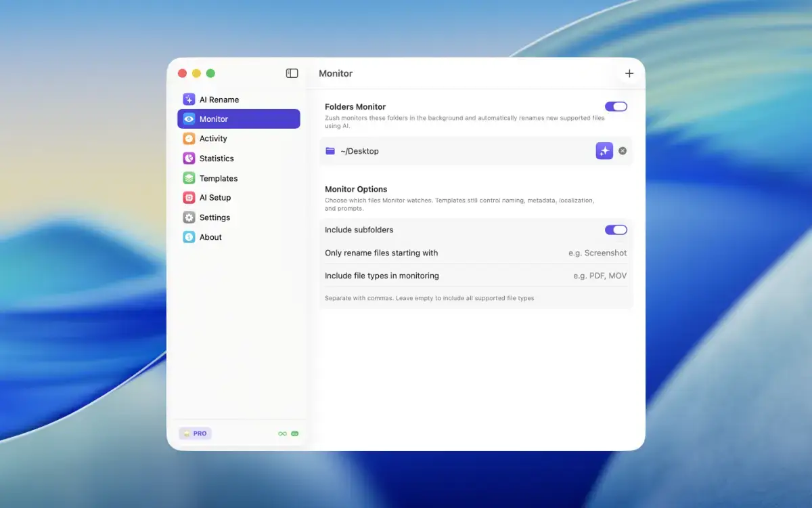Click the green infinity icon
Image resolution: width=812 pixels, height=508 pixels.
(x=282, y=433)
